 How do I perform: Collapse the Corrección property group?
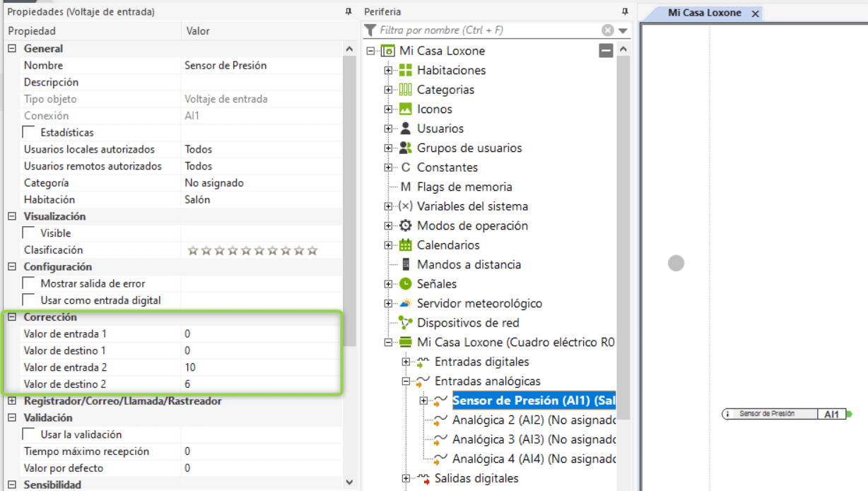click(x=11, y=317)
